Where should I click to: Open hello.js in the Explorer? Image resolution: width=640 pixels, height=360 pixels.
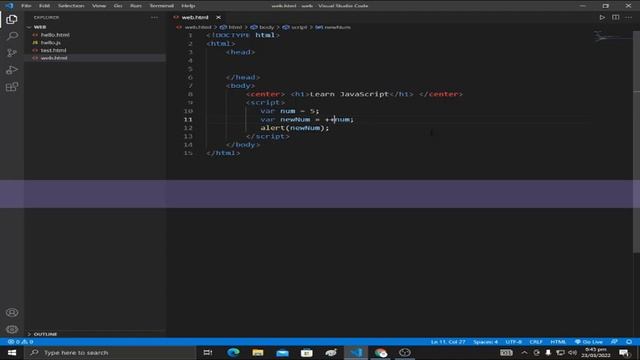tap(51, 42)
